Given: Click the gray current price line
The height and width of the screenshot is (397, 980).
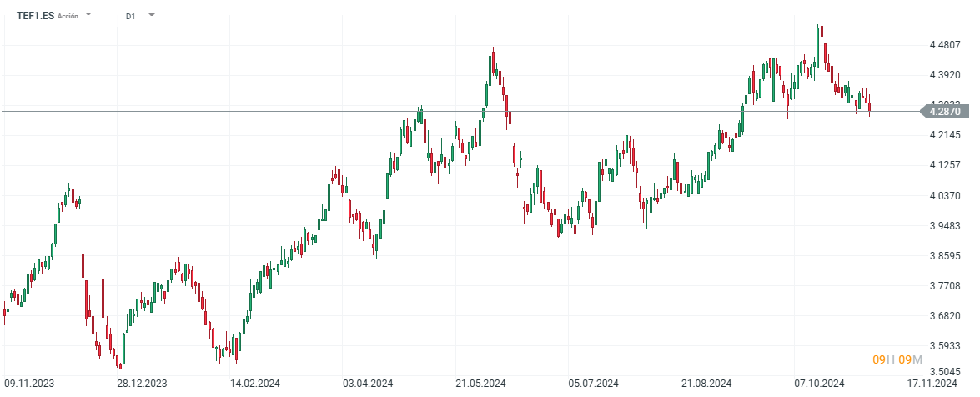Looking at the screenshot, I should pos(417,111).
